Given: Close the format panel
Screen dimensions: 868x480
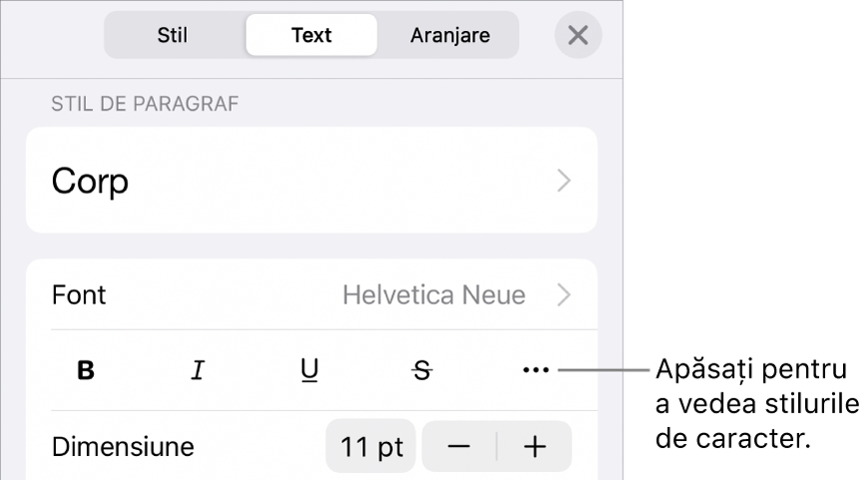Looking at the screenshot, I should pos(578,36).
